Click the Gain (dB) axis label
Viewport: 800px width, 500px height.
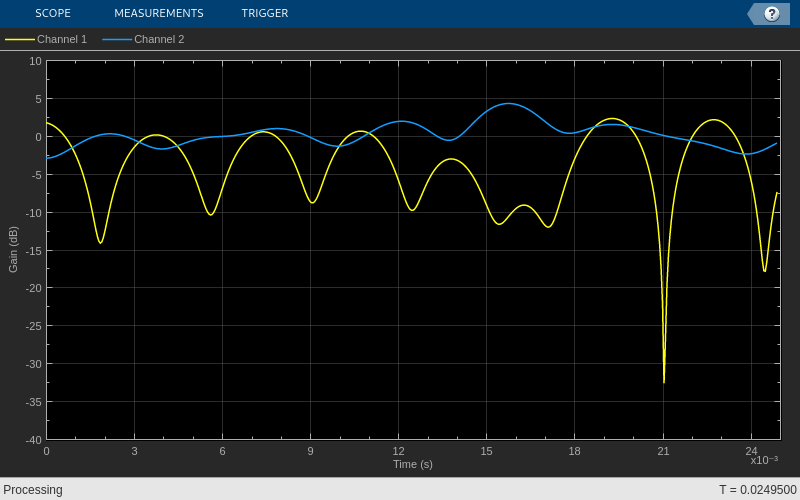coord(13,249)
